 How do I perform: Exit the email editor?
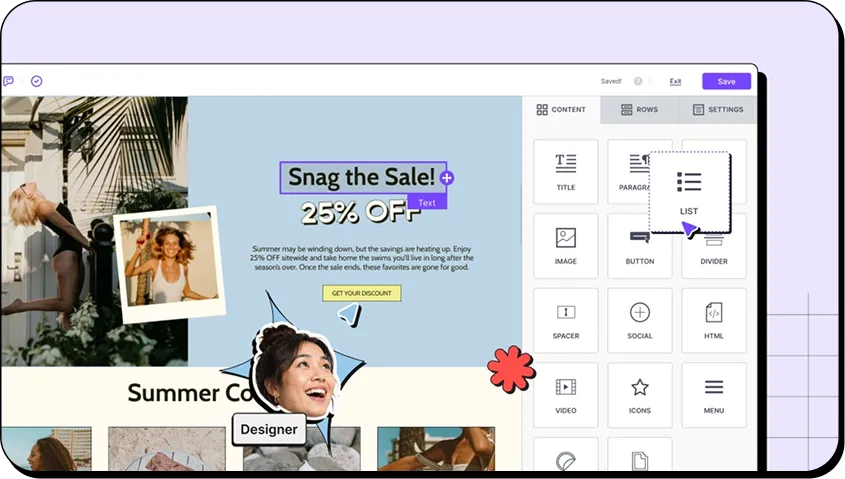pyautogui.click(x=675, y=81)
